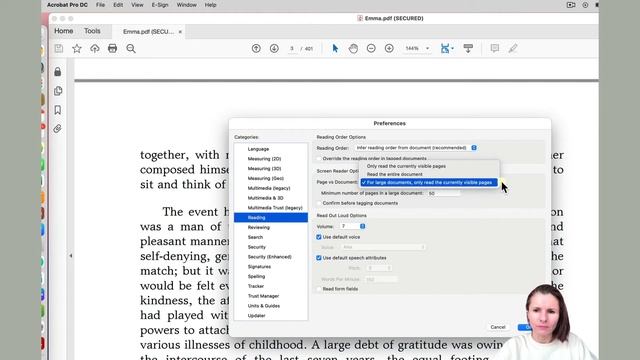
Task: Open the E-Sign menu
Action: pyautogui.click(x=160, y=5)
